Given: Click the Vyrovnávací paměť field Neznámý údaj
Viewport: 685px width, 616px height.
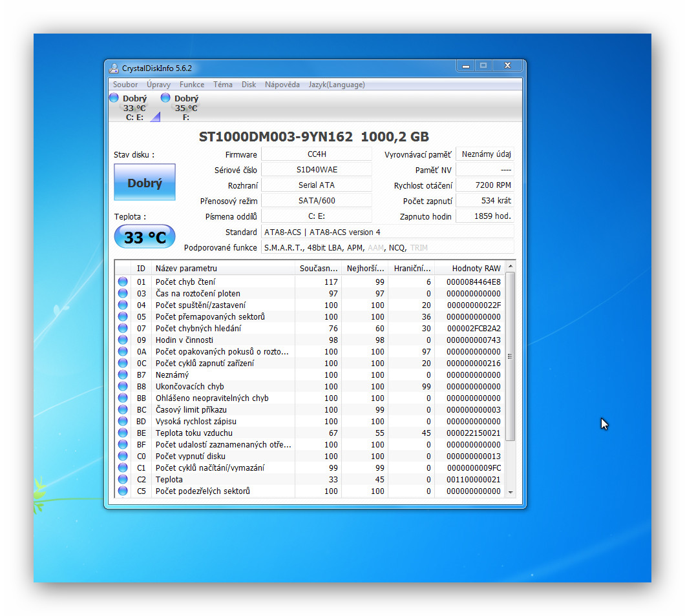Looking at the screenshot, I should [x=485, y=154].
